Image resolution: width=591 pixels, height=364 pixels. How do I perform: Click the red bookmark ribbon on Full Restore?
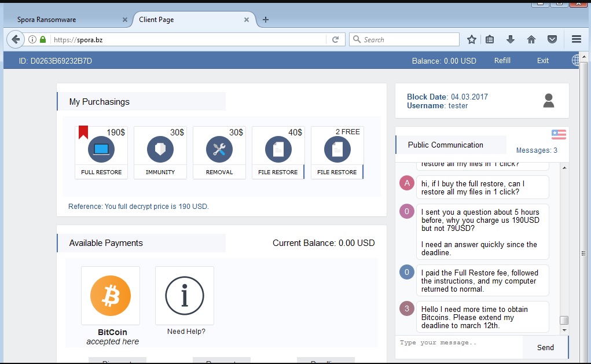83,133
